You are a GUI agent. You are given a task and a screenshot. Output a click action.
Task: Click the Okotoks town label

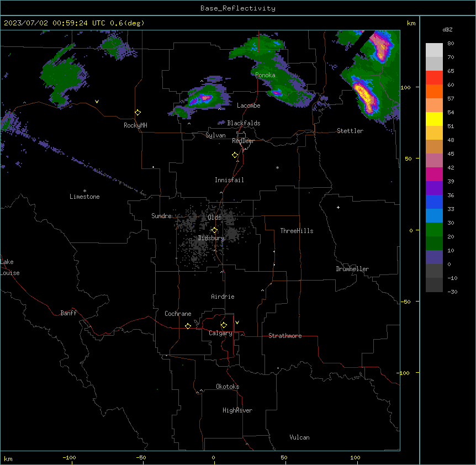228,387
